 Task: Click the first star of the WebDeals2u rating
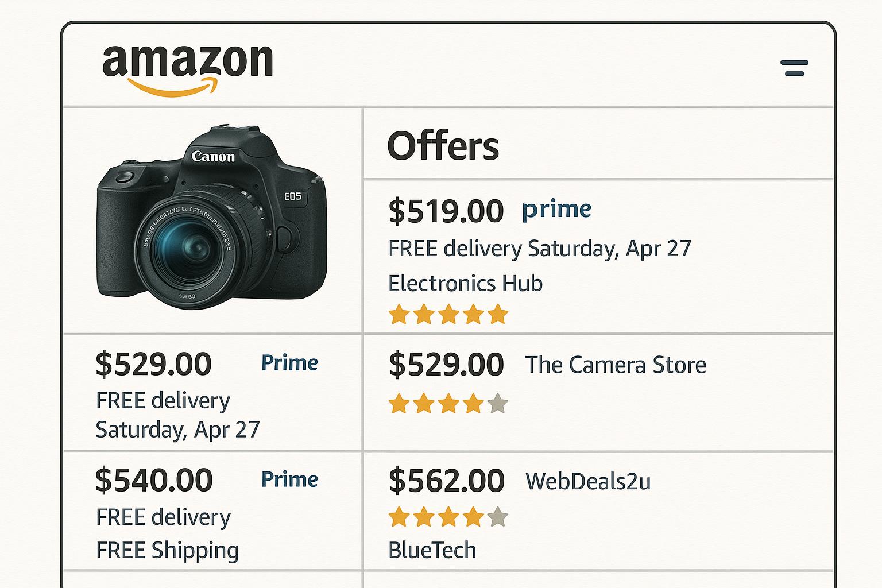(x=399, y=517)
